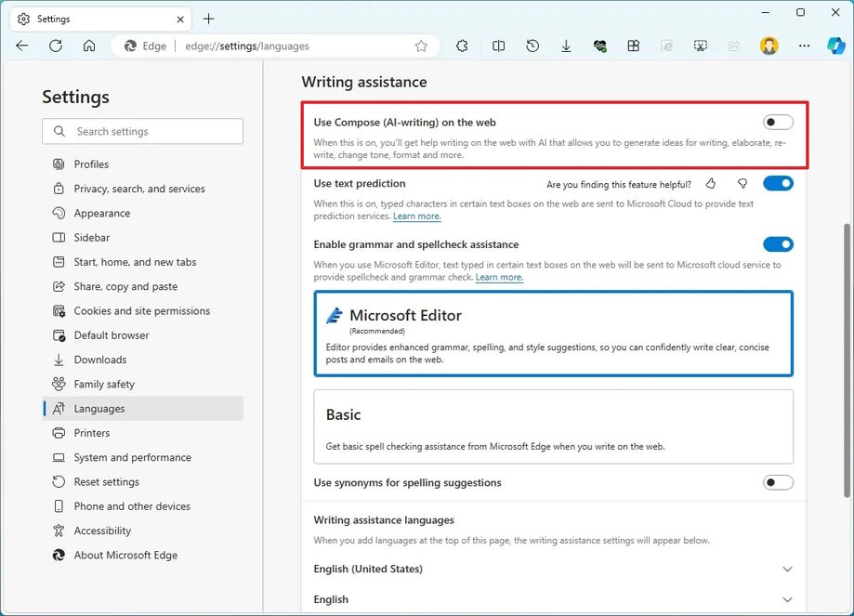Expand the English language chevron
This screenshot has height=616, width=854.
787,599
